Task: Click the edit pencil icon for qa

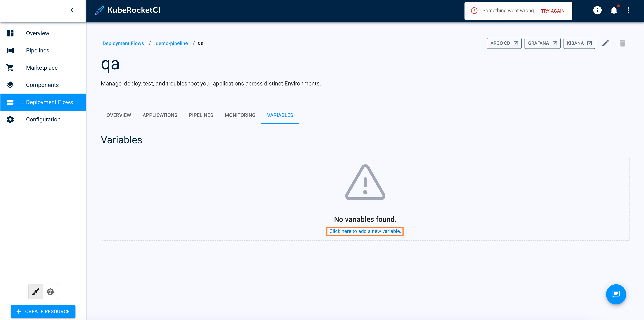Action: point(605,43)
